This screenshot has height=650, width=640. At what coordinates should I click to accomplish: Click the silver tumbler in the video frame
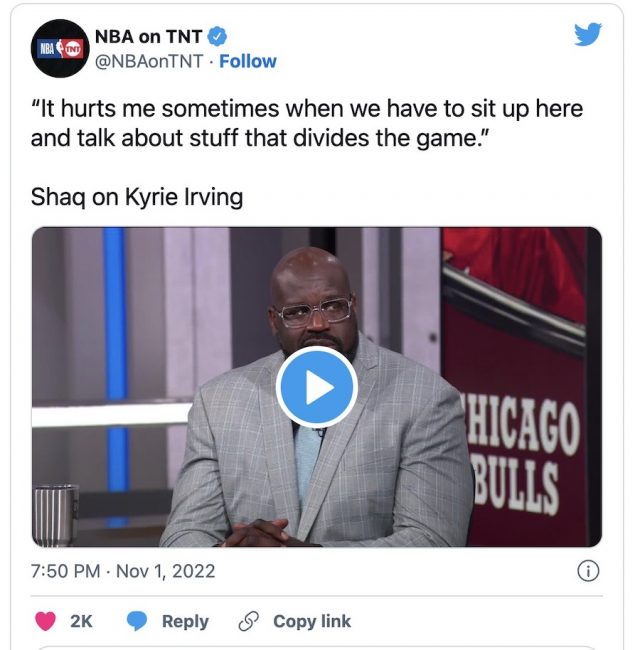[56, 515]
